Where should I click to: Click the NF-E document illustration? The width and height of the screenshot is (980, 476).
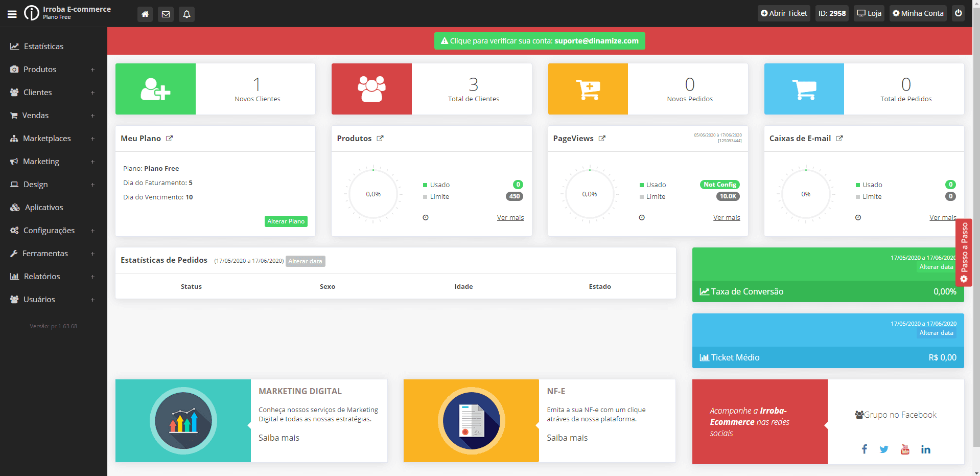471,421
